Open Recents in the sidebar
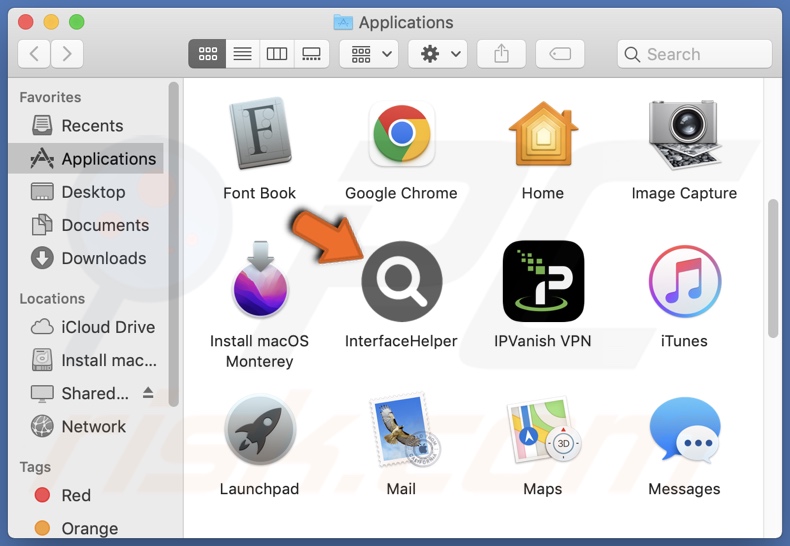Image resolution: width=790 pixels, height=546 pixels. [x=86, y=125]
